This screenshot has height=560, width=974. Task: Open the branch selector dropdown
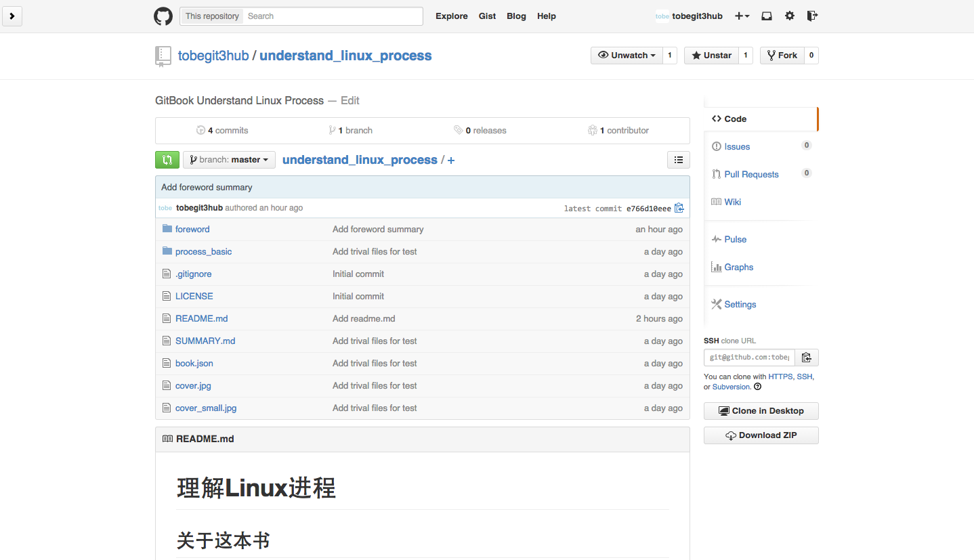(x=229, y=159)
